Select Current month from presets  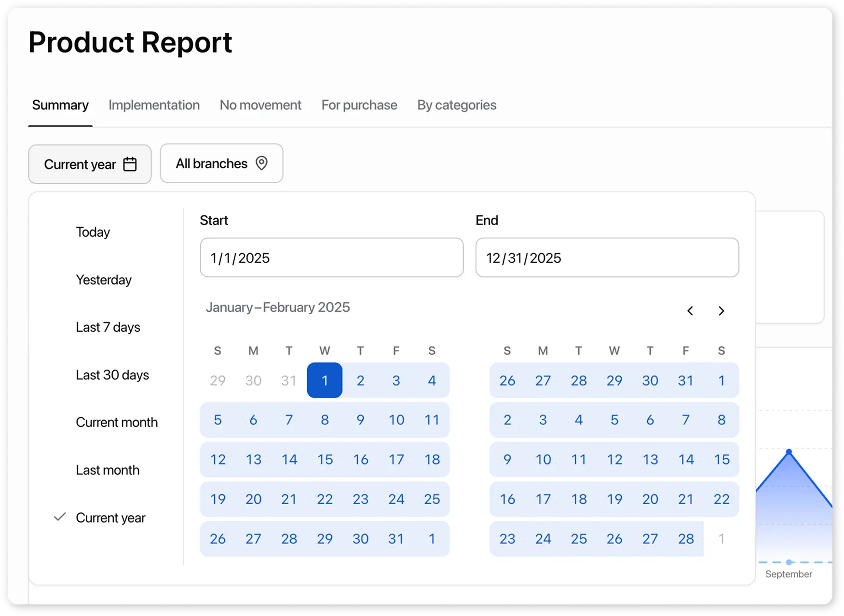pos(117,422)
